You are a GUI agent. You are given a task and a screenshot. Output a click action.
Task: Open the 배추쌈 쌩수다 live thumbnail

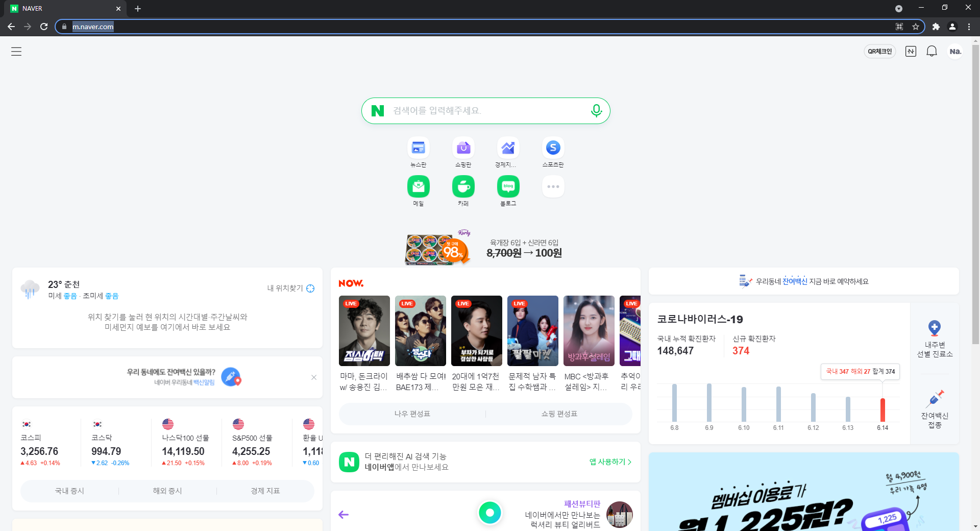[x=421, y=331]
